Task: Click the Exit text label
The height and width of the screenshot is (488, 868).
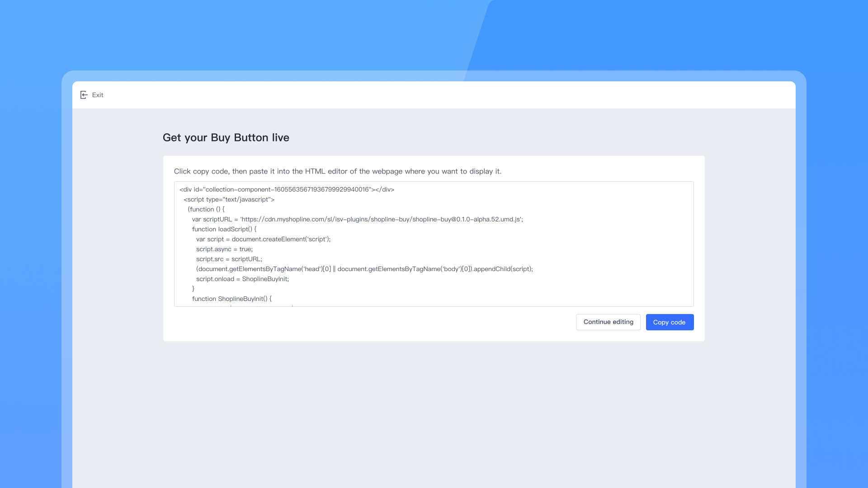Action: [98, 95]
